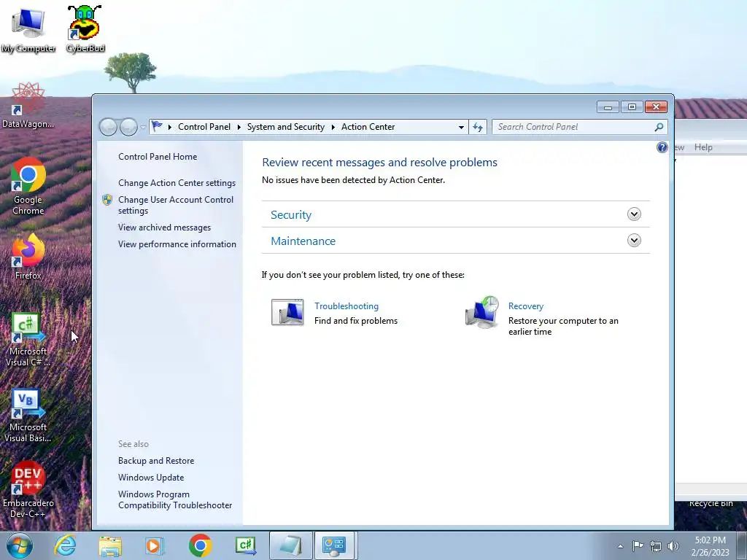Open Windows Program Compatibility Troubleshooter link
This screenshot has height=560, width=747.
click(x=175, y=500)
